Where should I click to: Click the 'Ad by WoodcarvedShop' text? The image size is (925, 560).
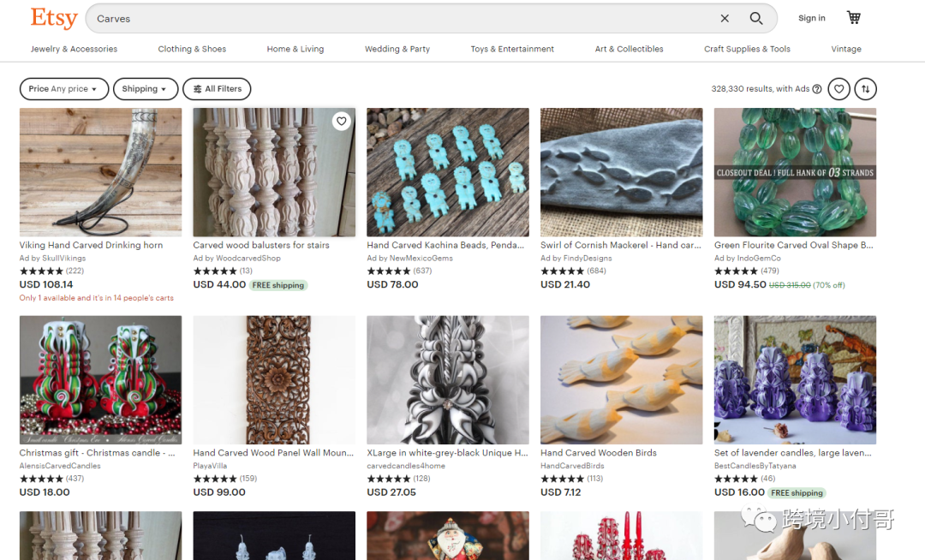pyautogui.click(x=236, y=259)
